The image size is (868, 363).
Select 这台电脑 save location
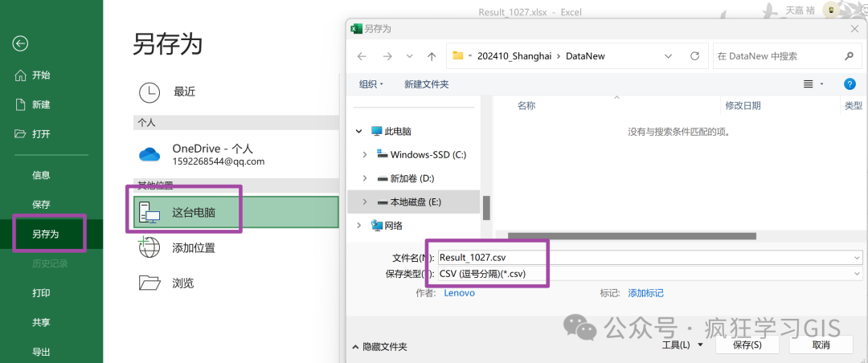(x=235, y=212)
